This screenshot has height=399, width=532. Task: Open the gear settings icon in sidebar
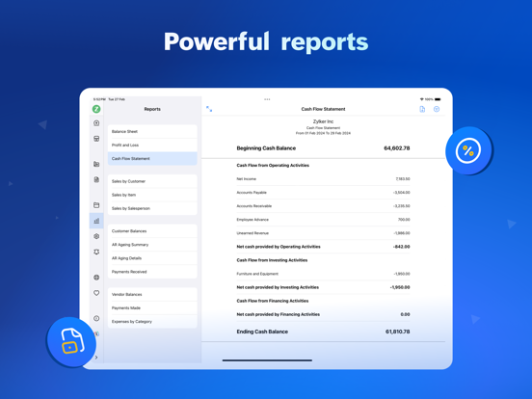pyautogui.click(x=96, y=236)
